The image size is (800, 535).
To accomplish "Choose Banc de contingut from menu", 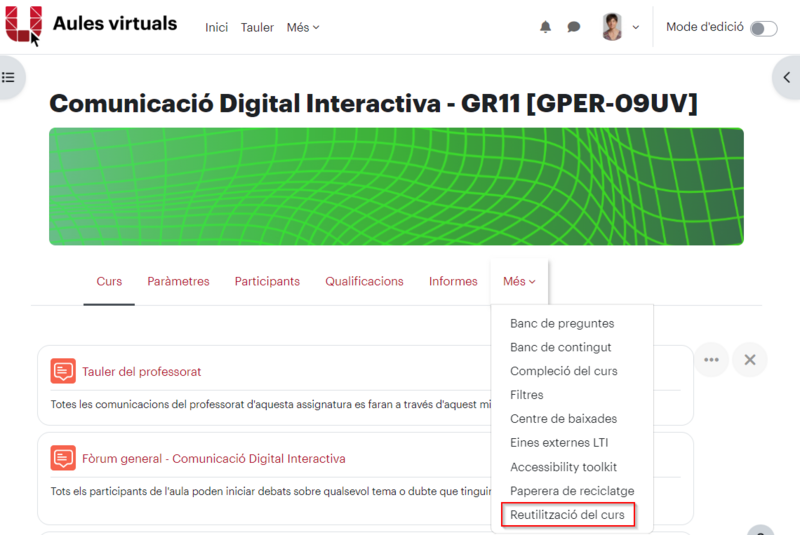I will (561, 347).
